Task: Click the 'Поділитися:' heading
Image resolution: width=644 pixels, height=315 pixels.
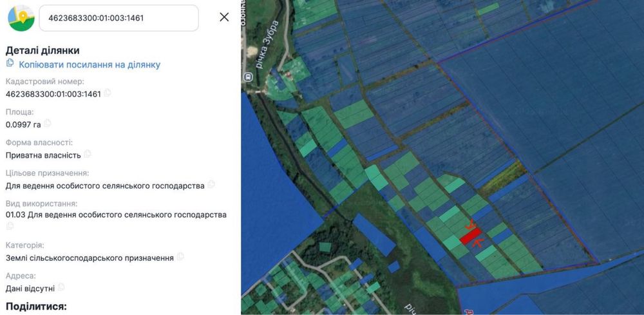Action: 36,307
